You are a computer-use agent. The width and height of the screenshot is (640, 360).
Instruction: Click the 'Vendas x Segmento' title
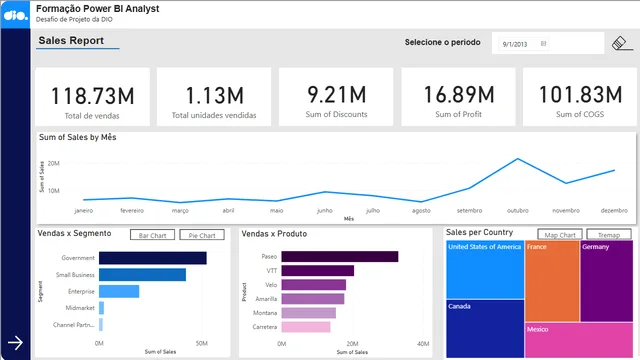click(74, 233)
